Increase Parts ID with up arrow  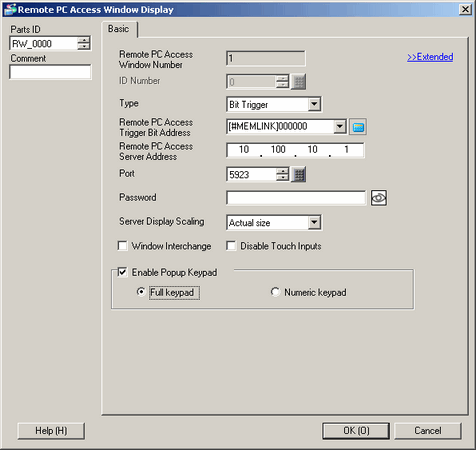click(84, 40)
